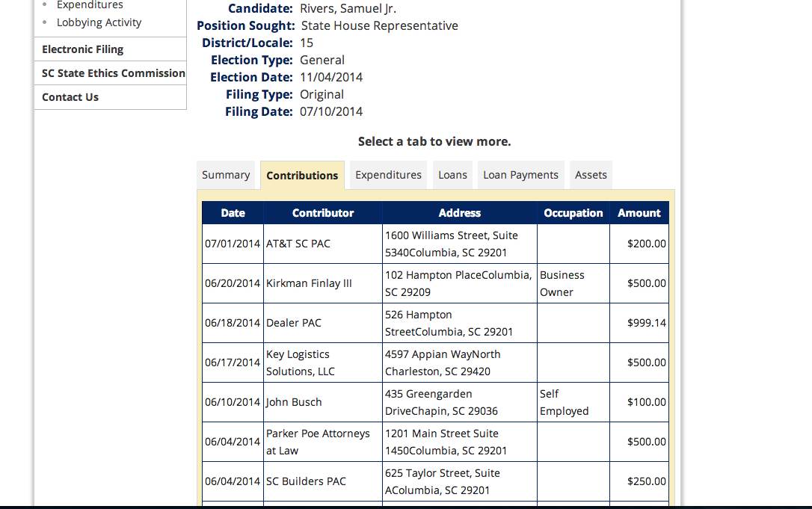Open Electronic Filing sidebar link
Viewport: 812px width, 509px height.
point(83,49)
